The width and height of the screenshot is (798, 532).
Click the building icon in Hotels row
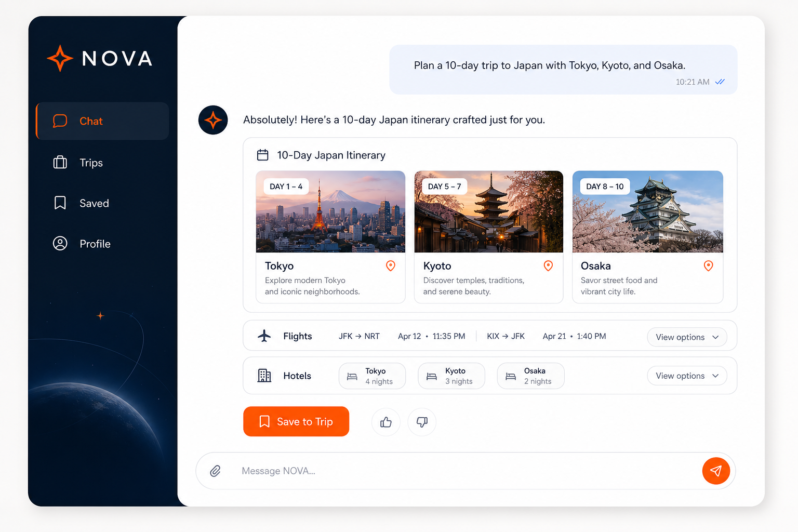tap(264, 376)
